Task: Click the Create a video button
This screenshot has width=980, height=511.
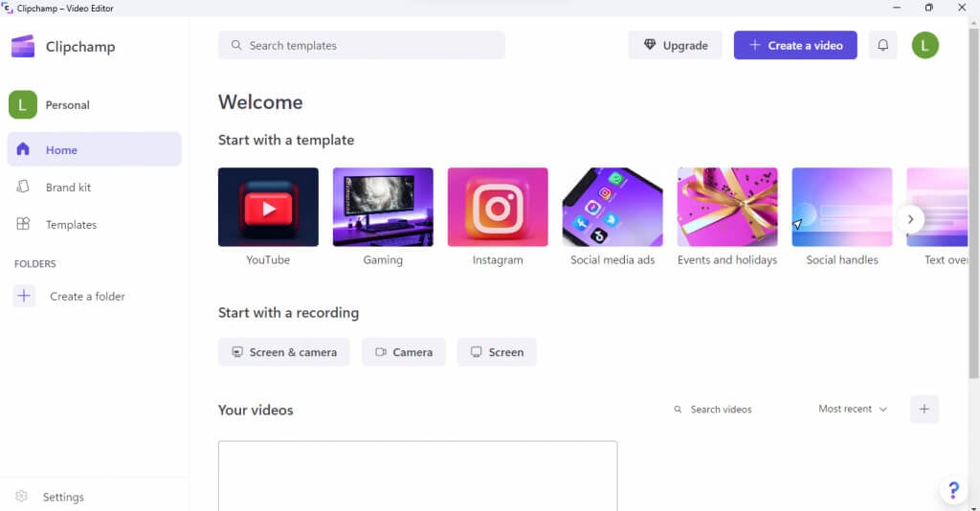Action: (x=795, y=45)
